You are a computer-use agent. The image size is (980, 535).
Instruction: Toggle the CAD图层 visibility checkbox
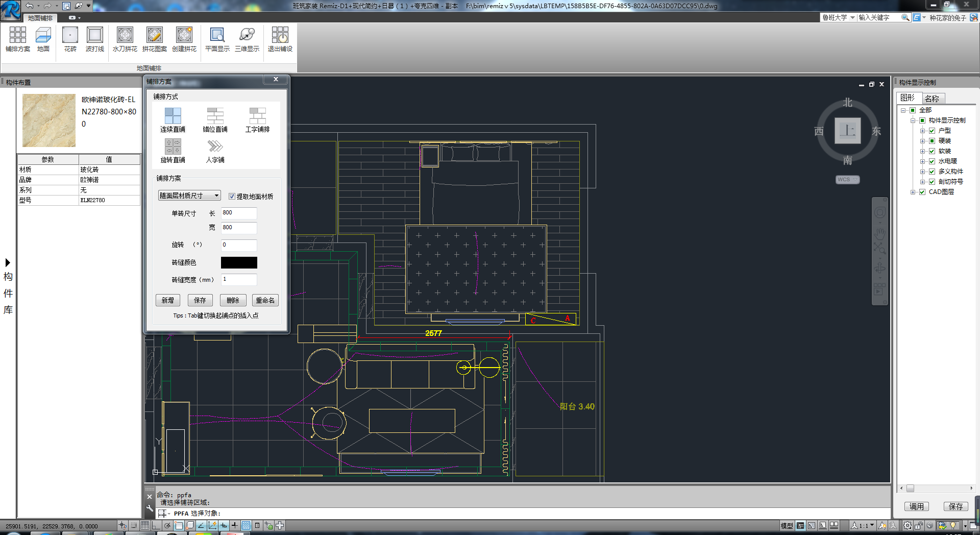point(922,192)
